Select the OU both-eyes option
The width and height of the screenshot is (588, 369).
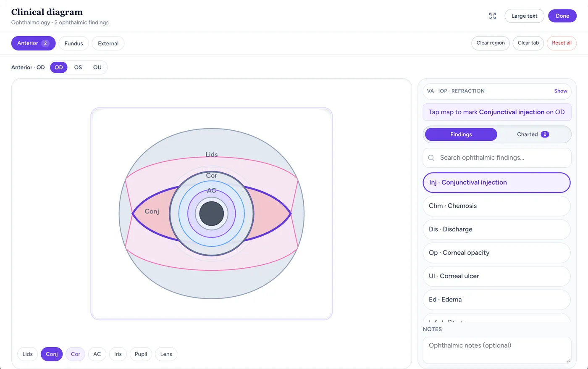[97, 67]
